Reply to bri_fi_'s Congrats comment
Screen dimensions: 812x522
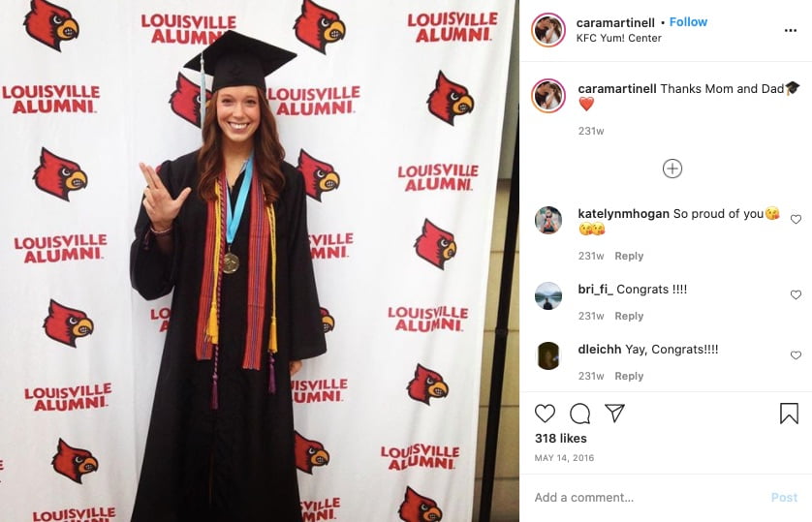[x=629, y=316]
